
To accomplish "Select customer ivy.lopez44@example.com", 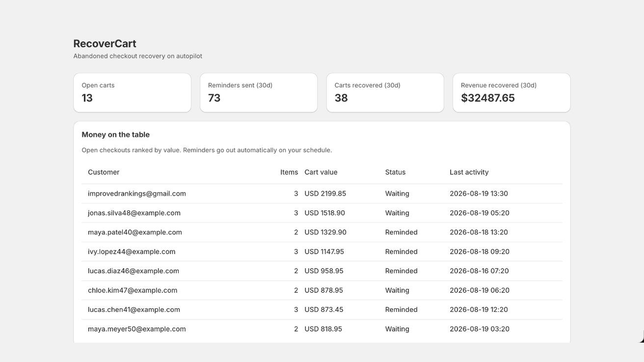I will [x=132, y=251].
